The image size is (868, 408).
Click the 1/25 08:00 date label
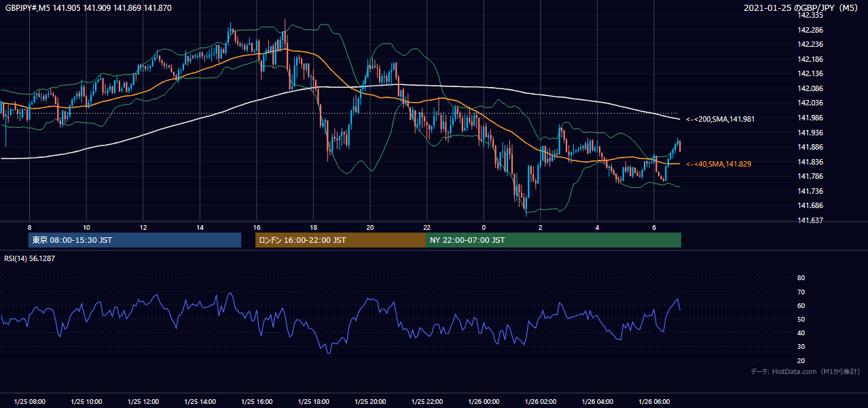coord(29,402)
